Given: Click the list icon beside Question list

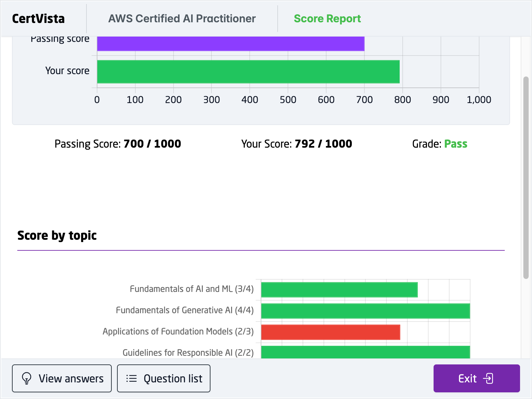Looking at the screenshot, I should pyautogui.click(x=132, y=378).
